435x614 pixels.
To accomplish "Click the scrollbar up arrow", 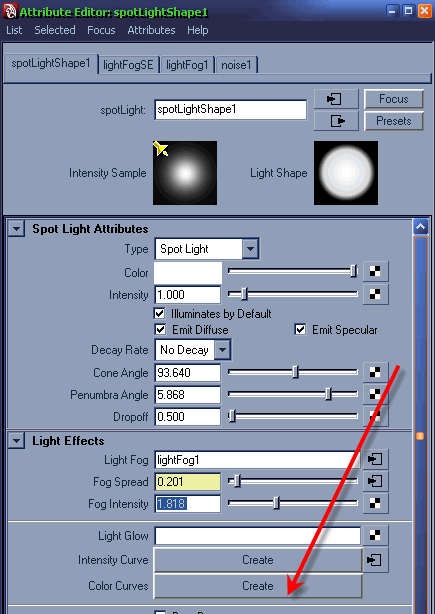I will (x=421, y=227).
